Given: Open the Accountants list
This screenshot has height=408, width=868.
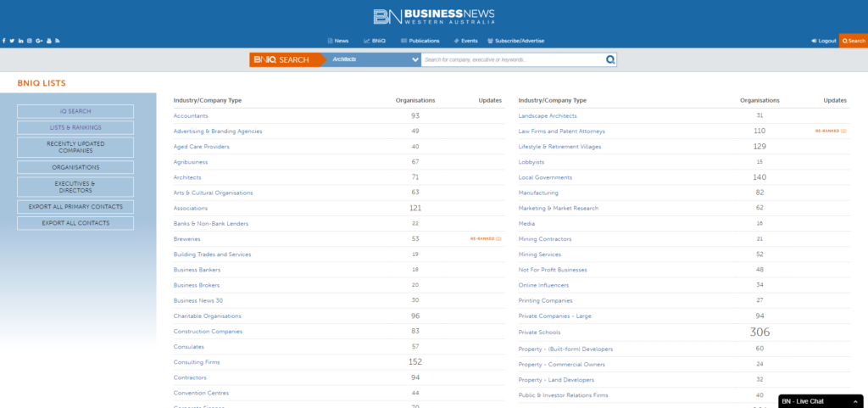Looking at the screenshot, I should pos(191,115).
